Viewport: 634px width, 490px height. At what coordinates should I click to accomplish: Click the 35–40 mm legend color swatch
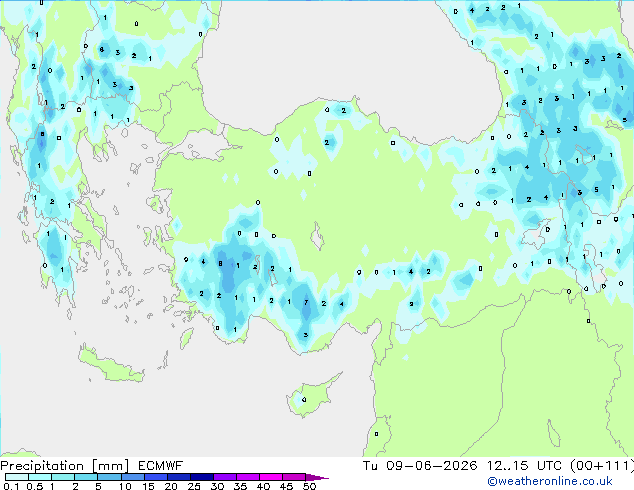[248, 477]
